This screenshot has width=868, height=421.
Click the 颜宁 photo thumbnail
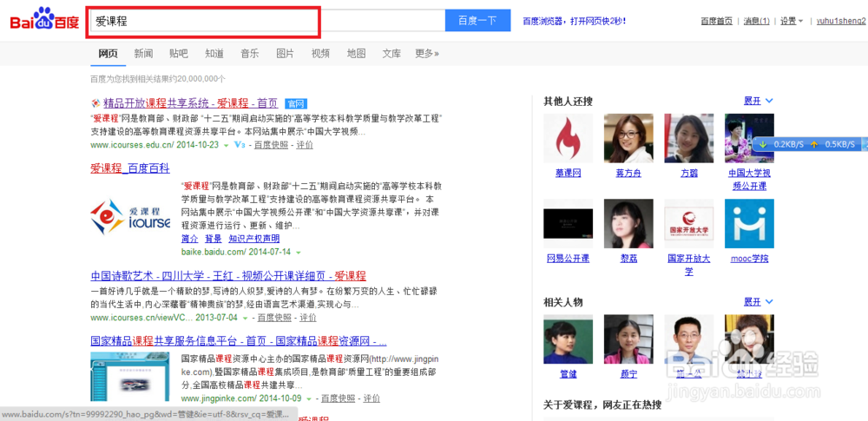click(x=628, y=339)
